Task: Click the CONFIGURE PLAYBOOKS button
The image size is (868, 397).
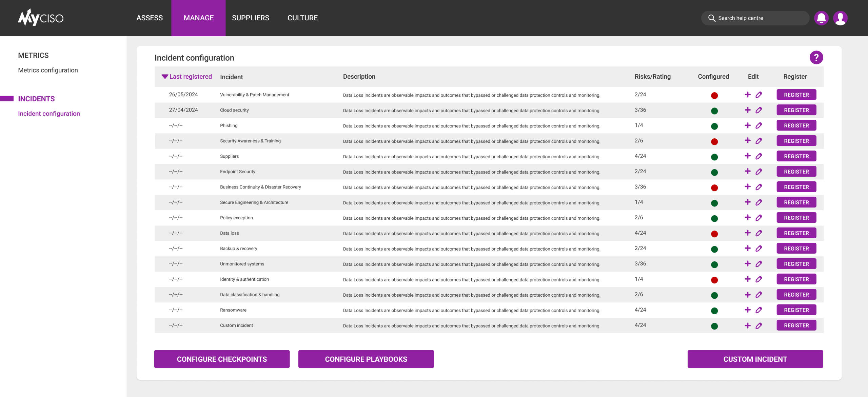Action: click(366, 359)
